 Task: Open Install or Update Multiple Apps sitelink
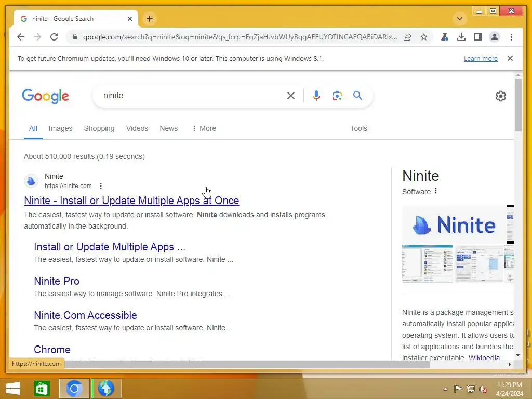[110, 247]
